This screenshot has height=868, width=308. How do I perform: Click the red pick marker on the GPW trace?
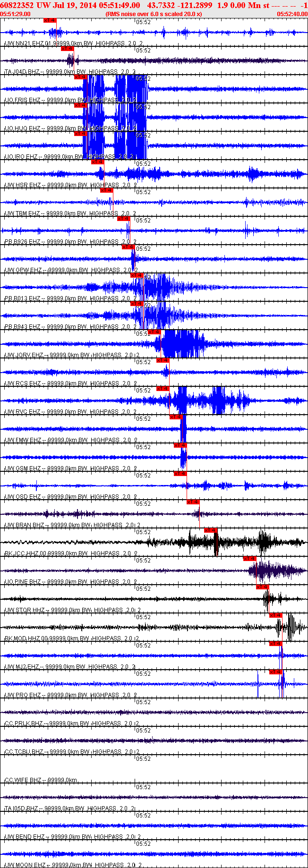(128, 247)
